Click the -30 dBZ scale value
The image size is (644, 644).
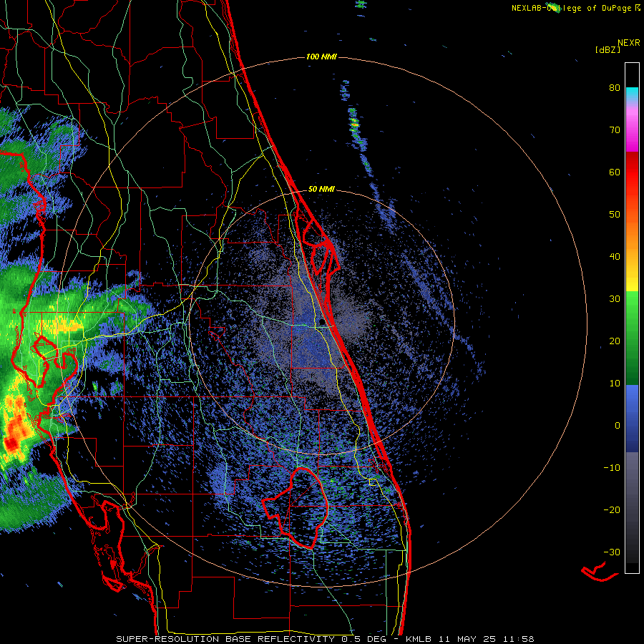click(612, 552)
